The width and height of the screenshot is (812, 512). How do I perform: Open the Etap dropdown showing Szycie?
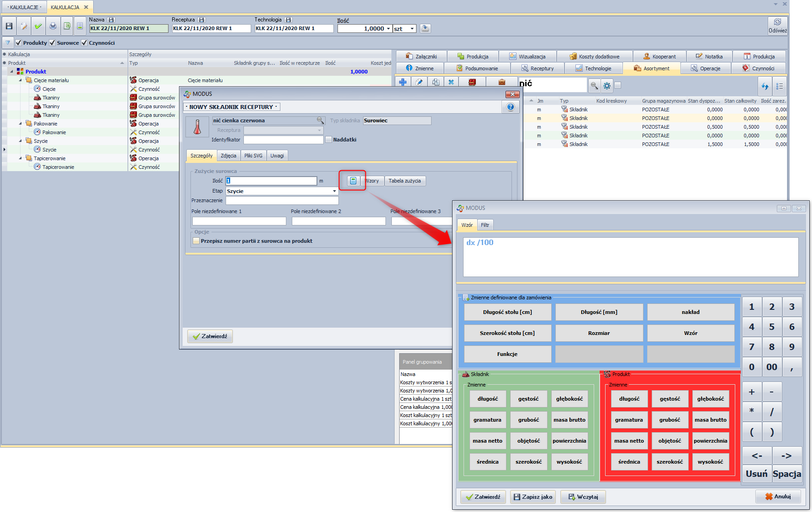[334, 191]
